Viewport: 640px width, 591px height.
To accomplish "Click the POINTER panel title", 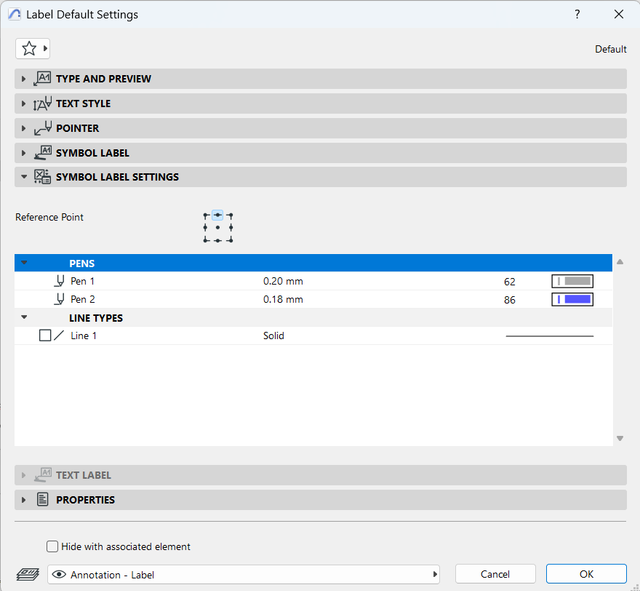I will coord(78,128).
